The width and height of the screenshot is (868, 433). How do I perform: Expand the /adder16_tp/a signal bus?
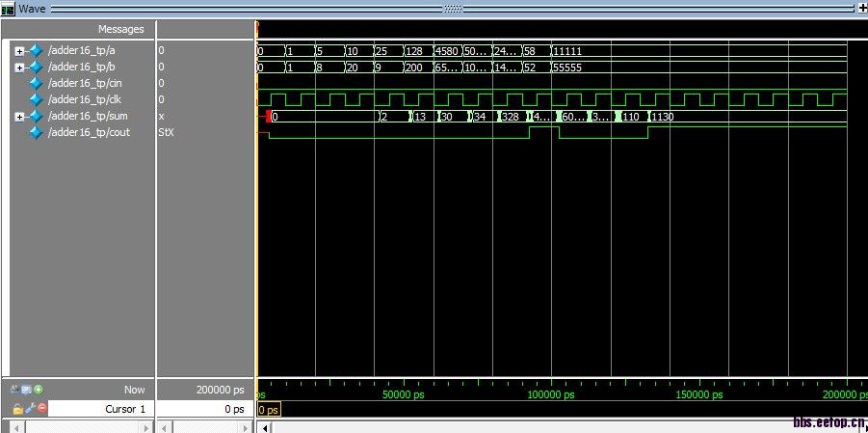19,51
